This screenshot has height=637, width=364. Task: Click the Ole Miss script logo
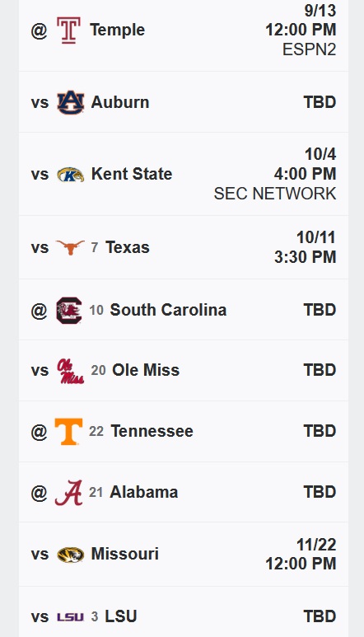click(70, 371)
